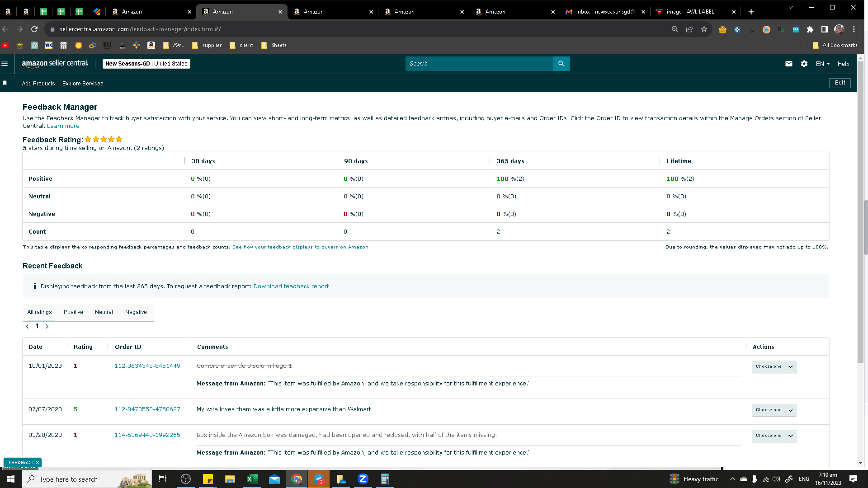Screen dimensions: 868x488
Task: Open Zoom from the taskbar
Action: click(363, 479)
